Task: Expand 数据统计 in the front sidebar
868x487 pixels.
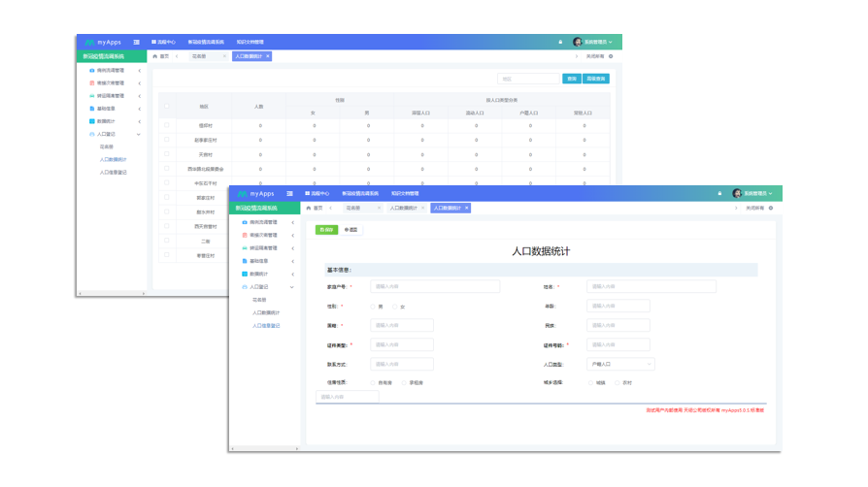Action: click(x=291, y=274)
